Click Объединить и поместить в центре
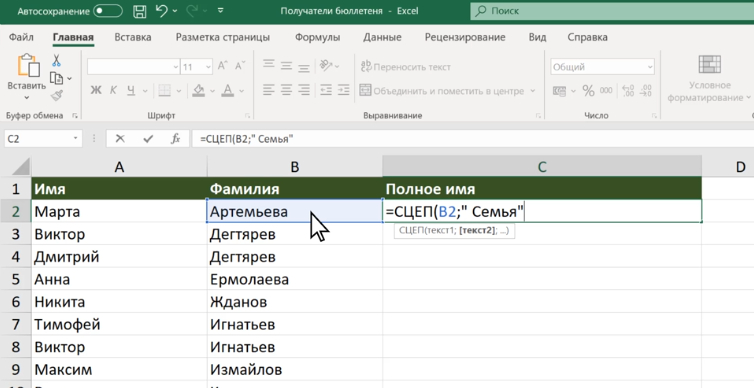The image size is (754, 388). (441, 90)
